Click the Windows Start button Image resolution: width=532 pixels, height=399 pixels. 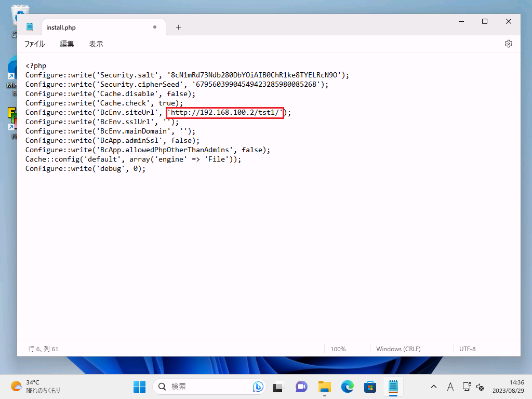(x=139, y=387)
